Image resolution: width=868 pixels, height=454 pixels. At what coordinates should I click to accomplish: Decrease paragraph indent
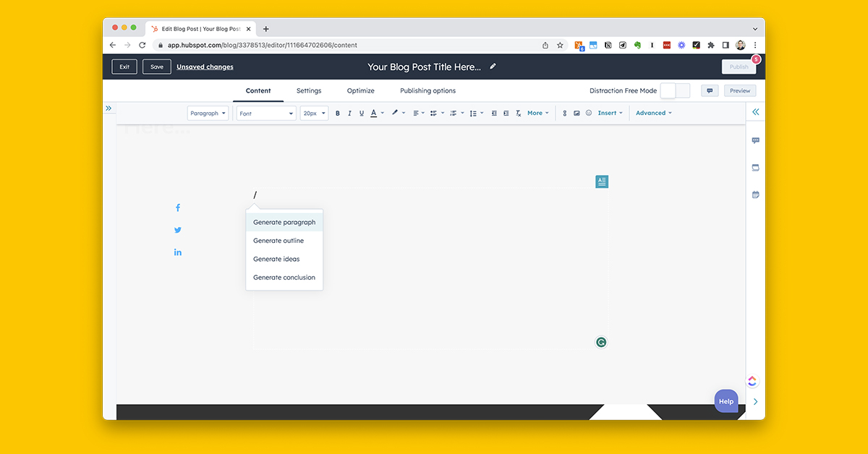tap(494, 113)
